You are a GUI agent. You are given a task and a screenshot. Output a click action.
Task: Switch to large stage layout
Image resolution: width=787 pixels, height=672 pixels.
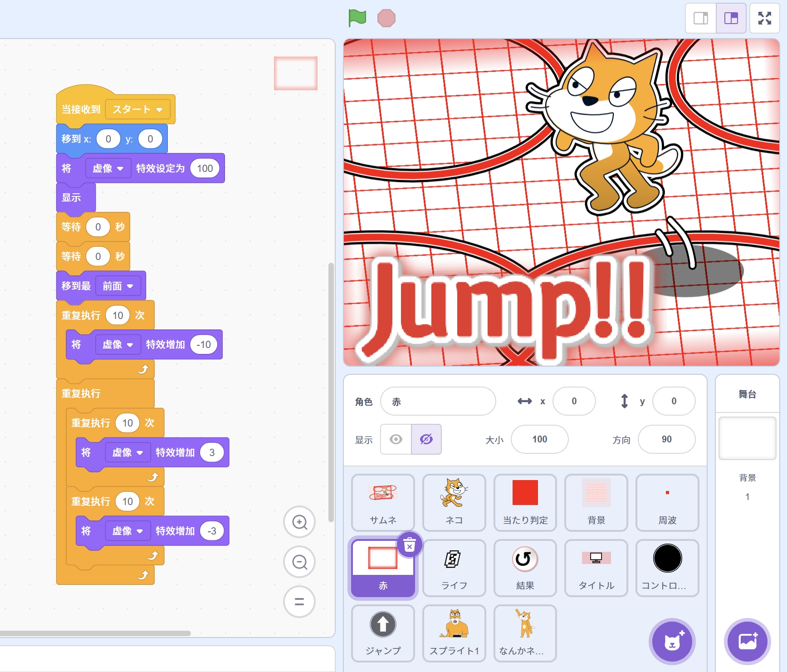pos(731,18)
